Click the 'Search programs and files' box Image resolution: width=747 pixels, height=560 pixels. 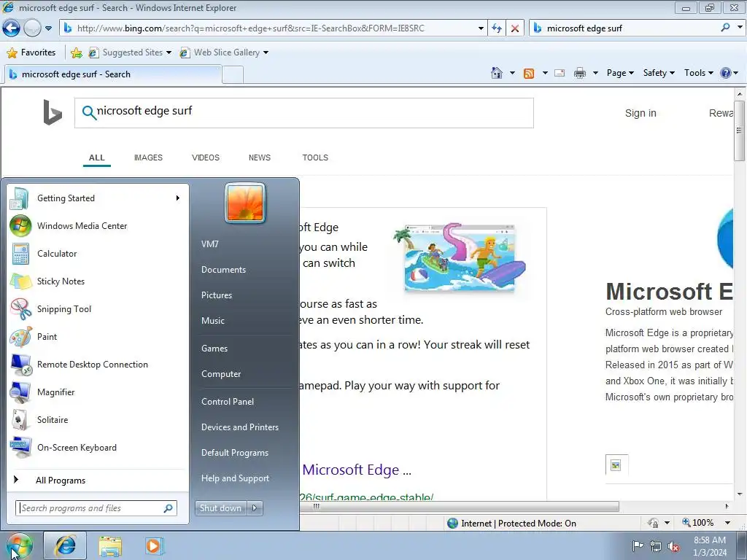point(96,508)
